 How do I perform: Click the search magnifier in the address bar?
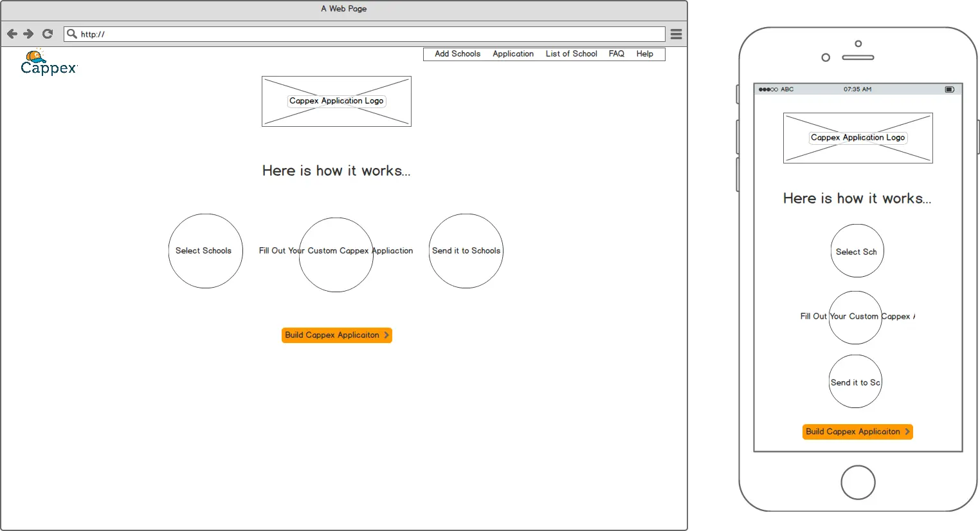[72, 33]
